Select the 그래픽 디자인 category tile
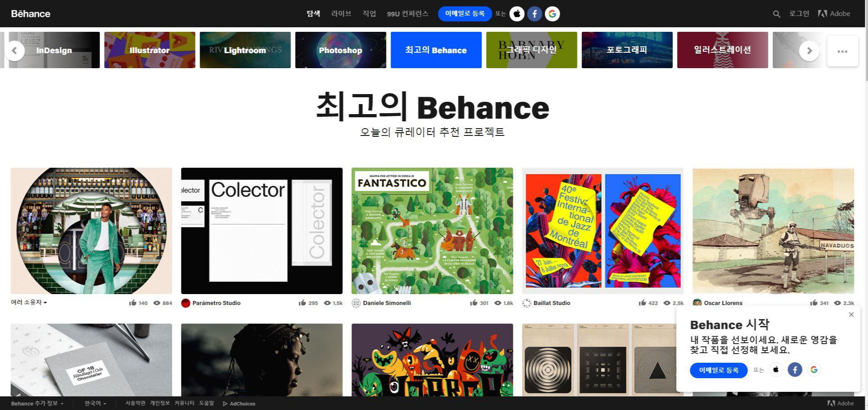The height and width of the screenshot is (410, 868). coord(532,50)
